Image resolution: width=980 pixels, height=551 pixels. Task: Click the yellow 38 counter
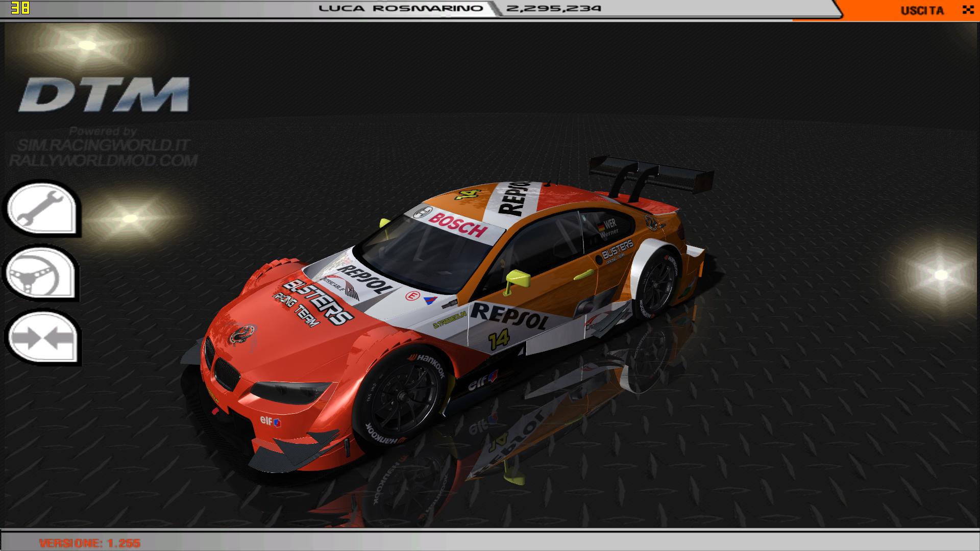(20, 8)
